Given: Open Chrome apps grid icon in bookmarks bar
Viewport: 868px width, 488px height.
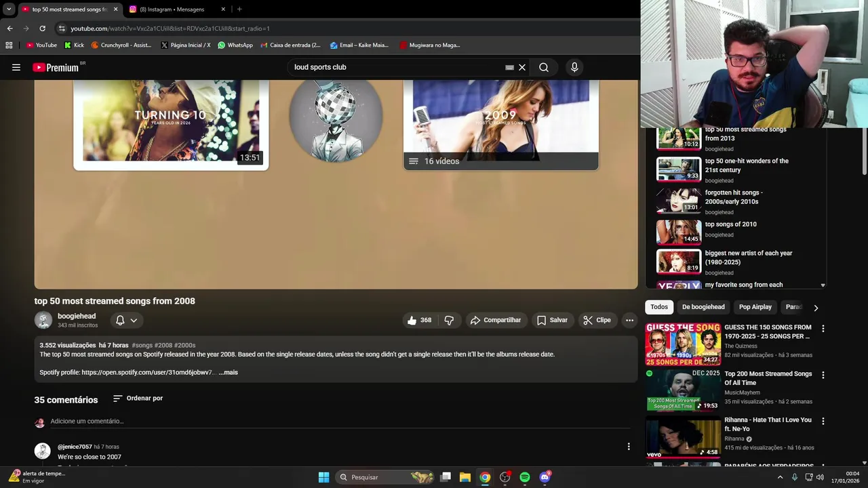Looking at the screenshot, I should coord(9,45).
